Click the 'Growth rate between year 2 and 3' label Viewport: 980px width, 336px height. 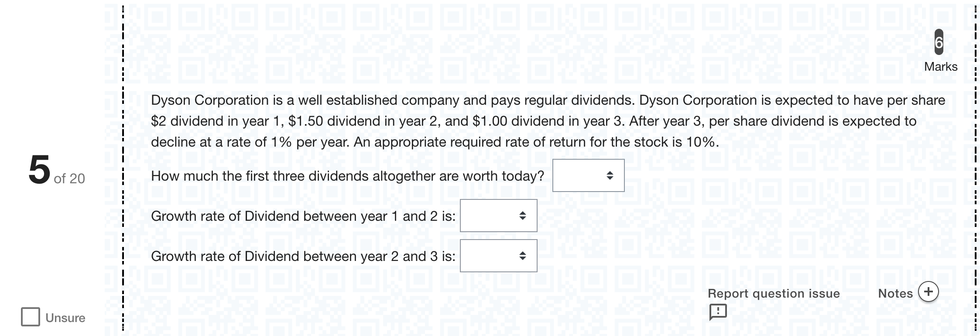303,256
